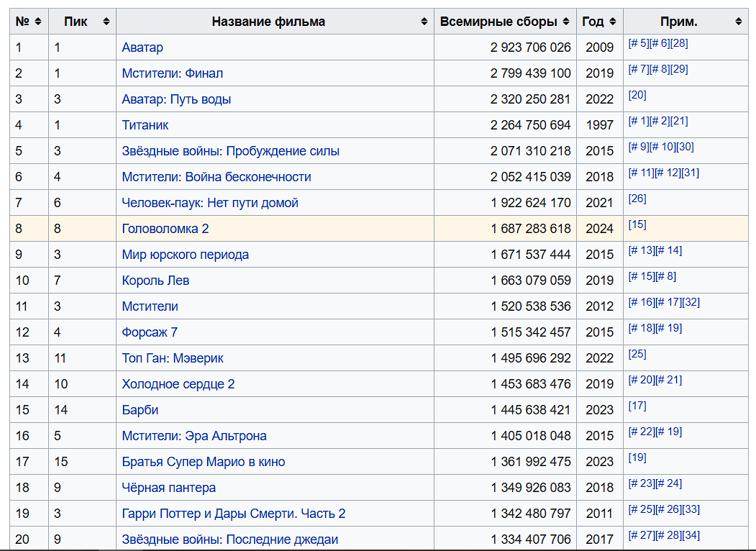
Task: Follow footnote [31] in Война бесконечности row
Action: click(690, 173)
